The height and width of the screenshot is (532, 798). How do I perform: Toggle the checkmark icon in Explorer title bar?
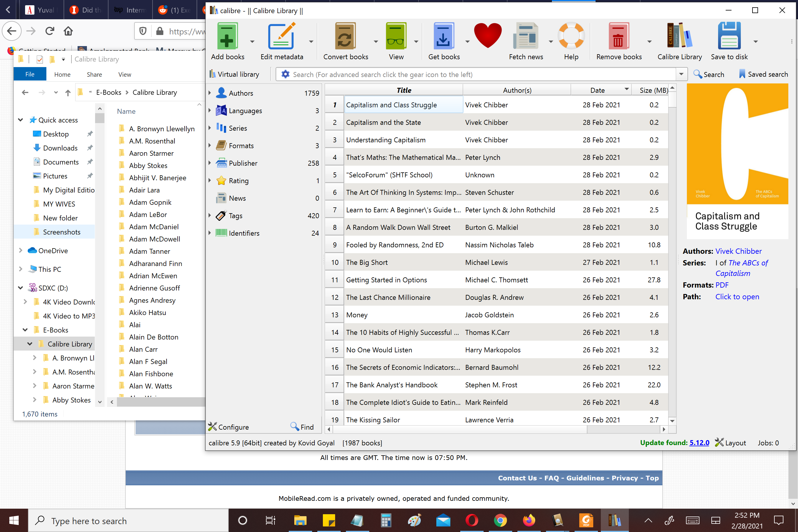[40, 60]
